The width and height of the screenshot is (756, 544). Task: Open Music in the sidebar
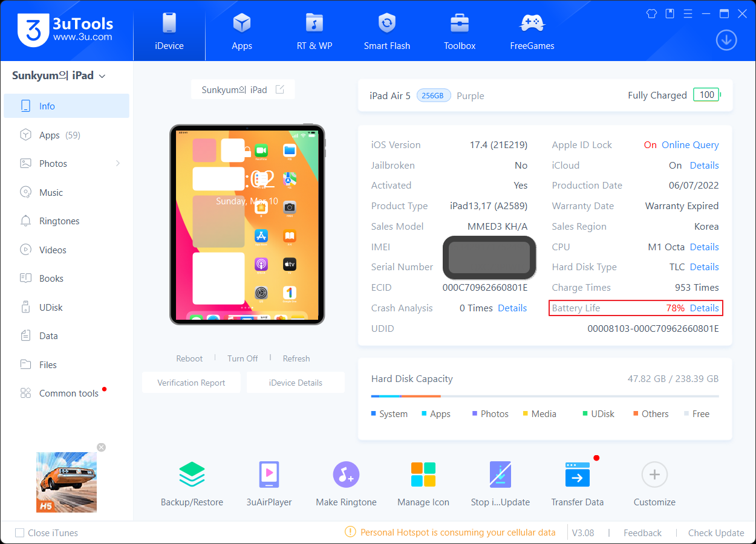[67, 192]
